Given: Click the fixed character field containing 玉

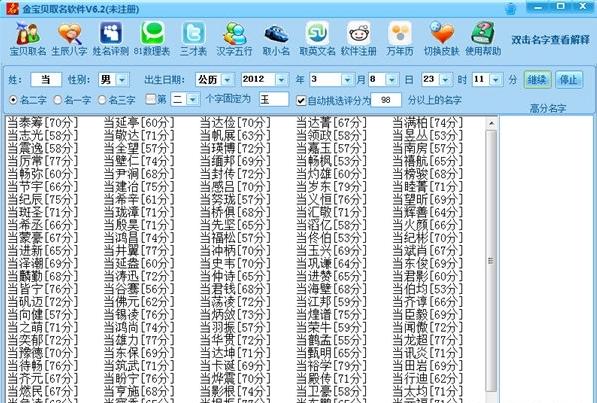Looking at the screenshot, I should tap(273, 100).
